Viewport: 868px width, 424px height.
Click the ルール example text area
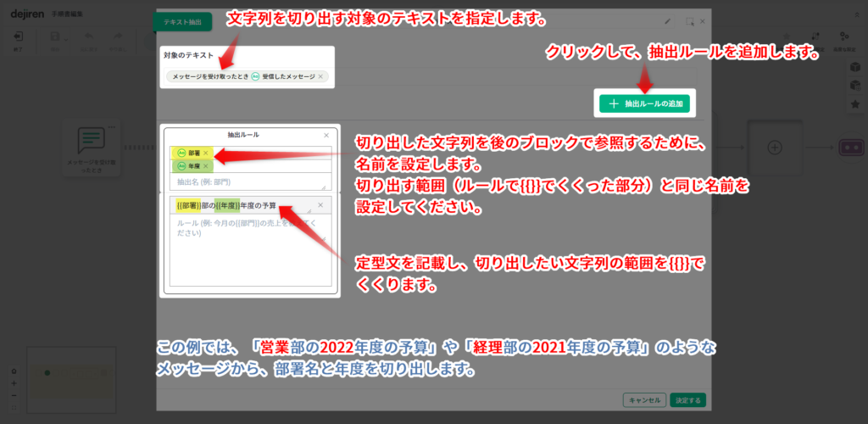point(251,249)
